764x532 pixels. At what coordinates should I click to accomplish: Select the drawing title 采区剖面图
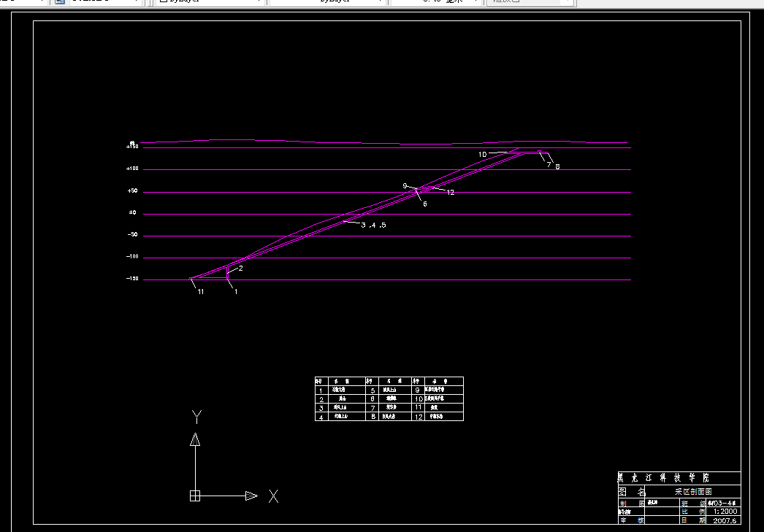pos(693,492)
